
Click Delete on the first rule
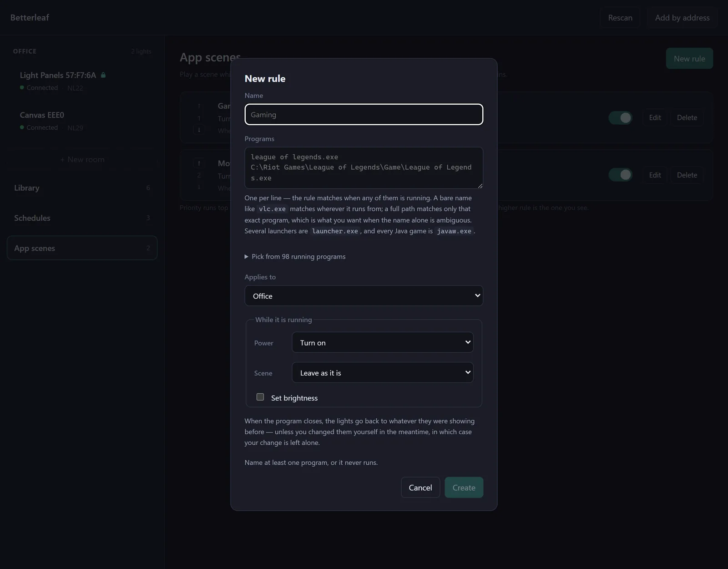point(687,117)
